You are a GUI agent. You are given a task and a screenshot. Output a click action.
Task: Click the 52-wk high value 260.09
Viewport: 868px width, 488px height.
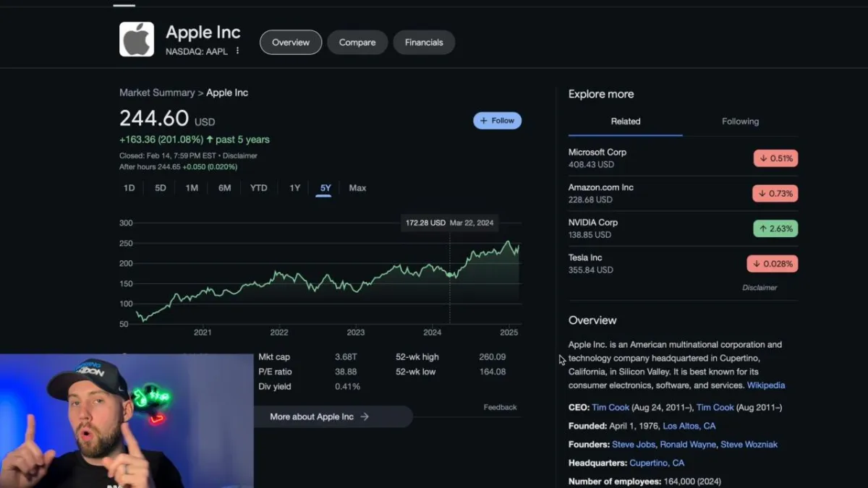[x=493, y=357]
